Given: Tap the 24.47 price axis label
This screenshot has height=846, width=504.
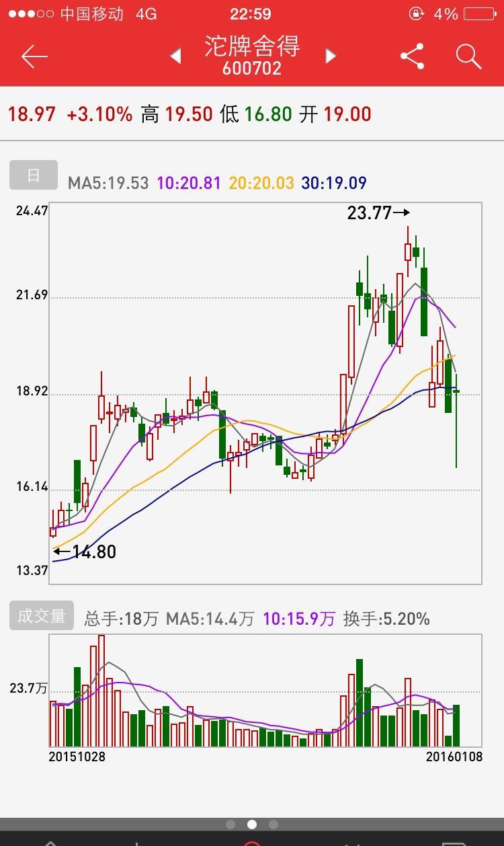Looking at the screenshot, I should coord(32,210).
